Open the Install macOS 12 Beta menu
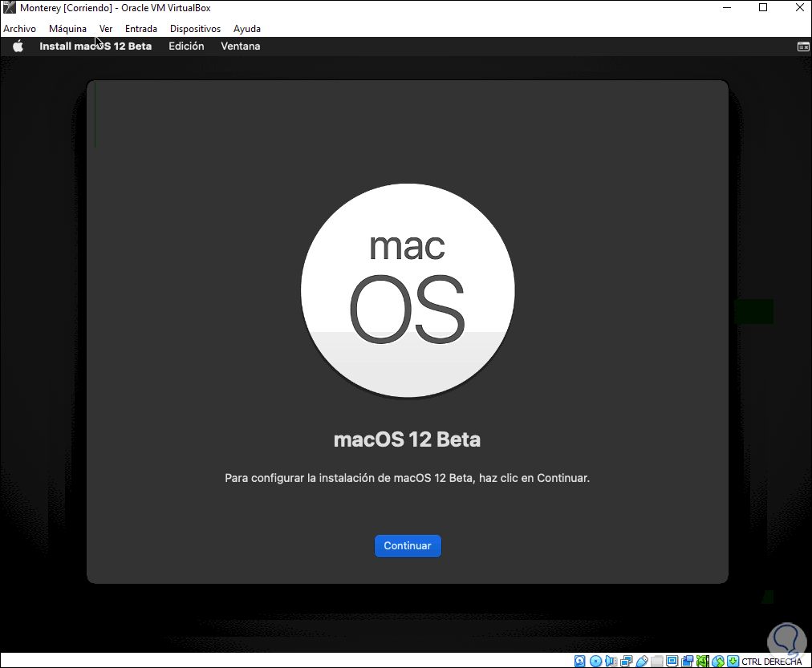The height and width of the screenshot is (668, 812). (95, 46)
